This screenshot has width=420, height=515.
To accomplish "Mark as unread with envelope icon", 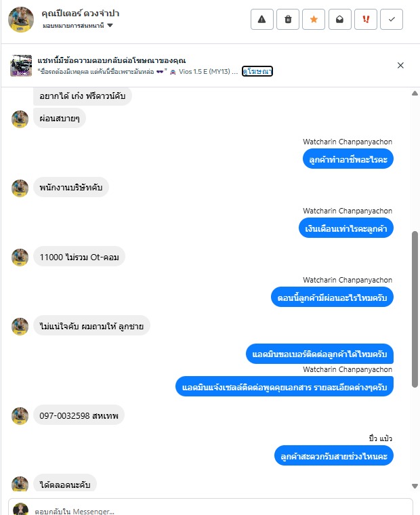I will [339, 20].
